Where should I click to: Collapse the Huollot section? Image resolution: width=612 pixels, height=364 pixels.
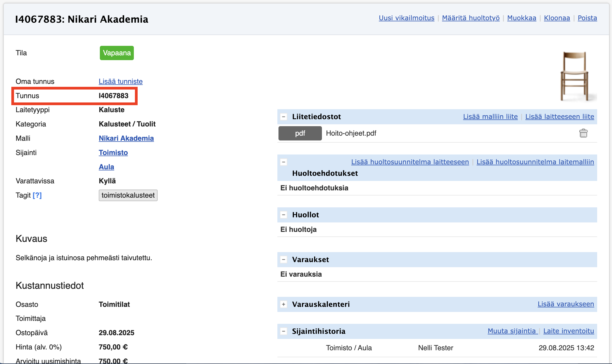point(284,215)
